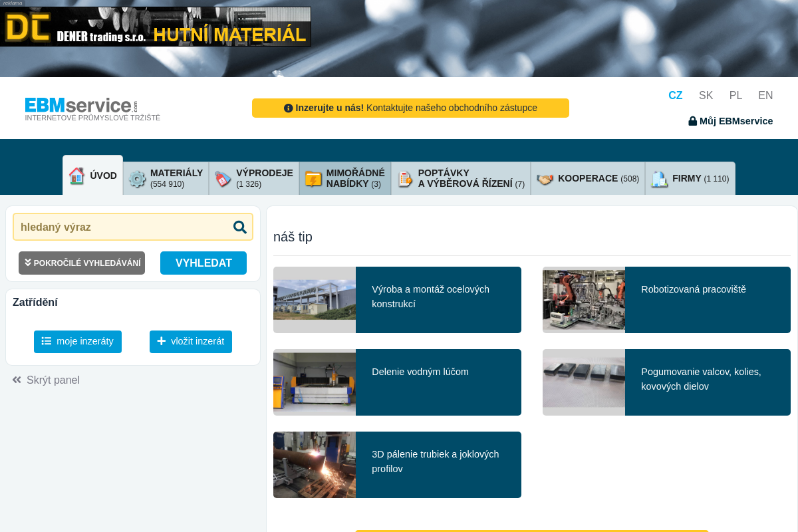Image resolution: width=798 pixels, height=532 pixels.
Task: Click the info icon in yellow banner
Action: coord(289,108)
